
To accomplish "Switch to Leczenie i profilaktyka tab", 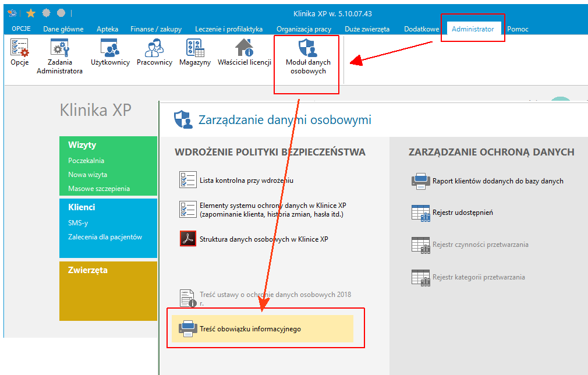I will pyautogui.click(x=229, y=29).
